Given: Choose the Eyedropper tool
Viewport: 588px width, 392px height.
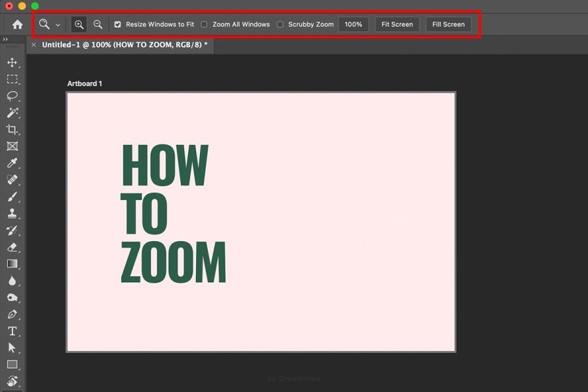Looking at the screenshot, I should (12, 163).
